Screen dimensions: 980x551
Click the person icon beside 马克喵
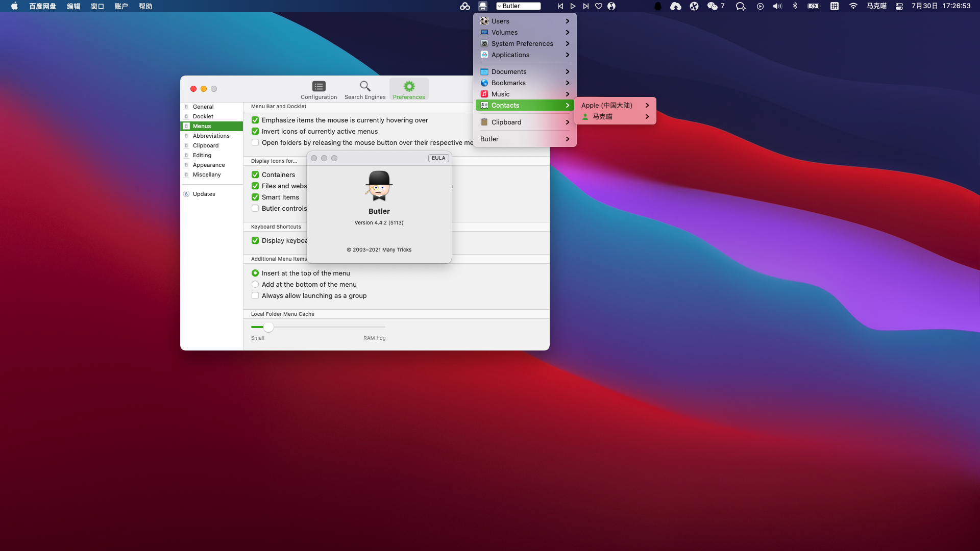click(585, 116)
